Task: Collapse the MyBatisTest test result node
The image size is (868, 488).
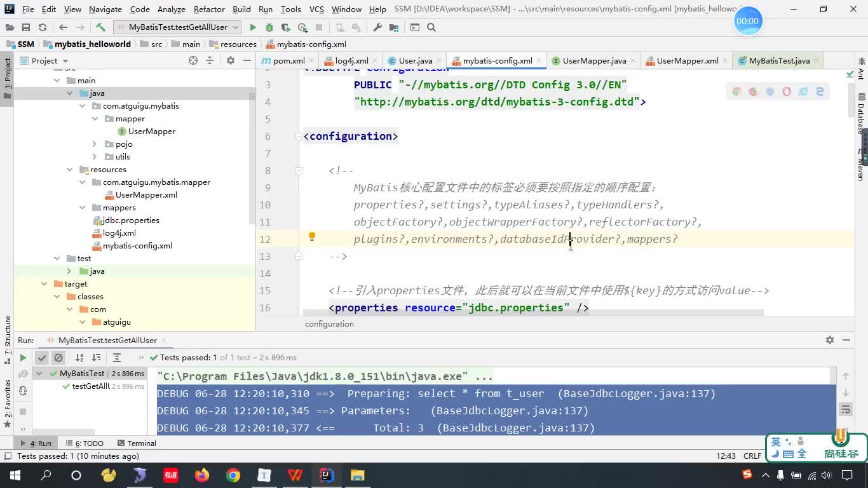Action: pyautogui.click(x=39, y=374)
